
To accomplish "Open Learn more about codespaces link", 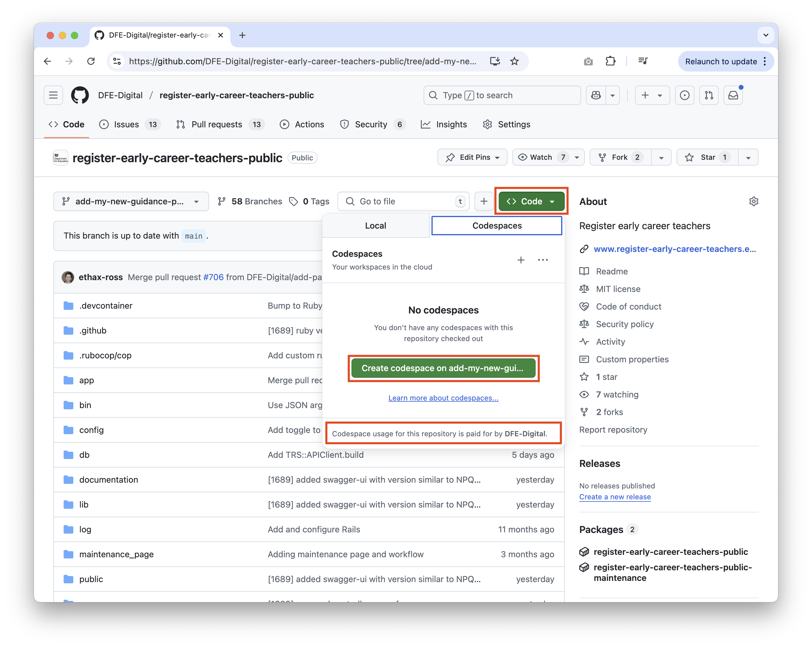I will pos(443,398).
